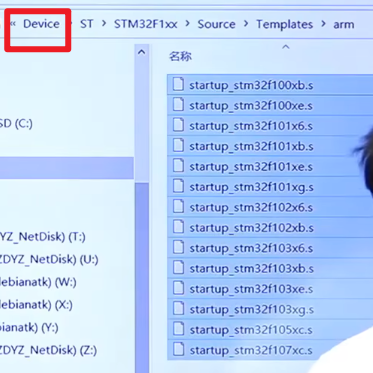The image size is (373, 373).
Task: Navigate to STM32F1xx breadcrumb folder
Action: pos(146,24)
